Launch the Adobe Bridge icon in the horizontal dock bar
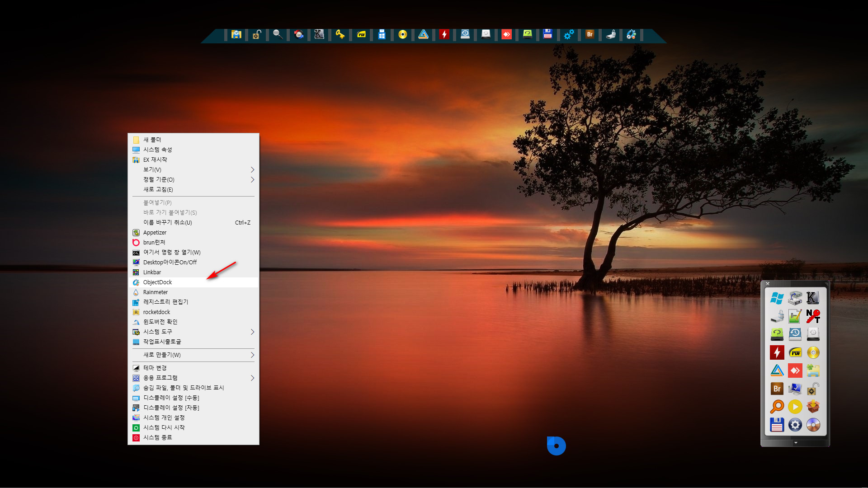The image size is (868, 488). (x=590, y=34)
